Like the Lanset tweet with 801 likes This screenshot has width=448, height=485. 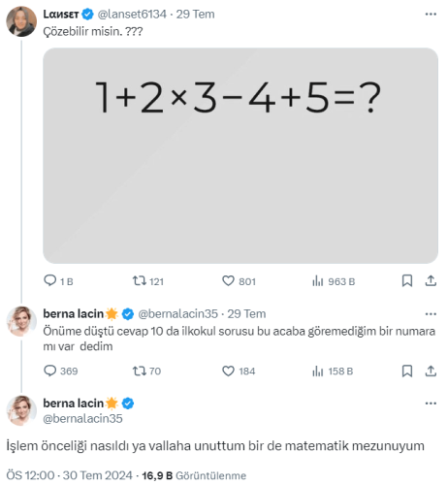tap(239, 281)
